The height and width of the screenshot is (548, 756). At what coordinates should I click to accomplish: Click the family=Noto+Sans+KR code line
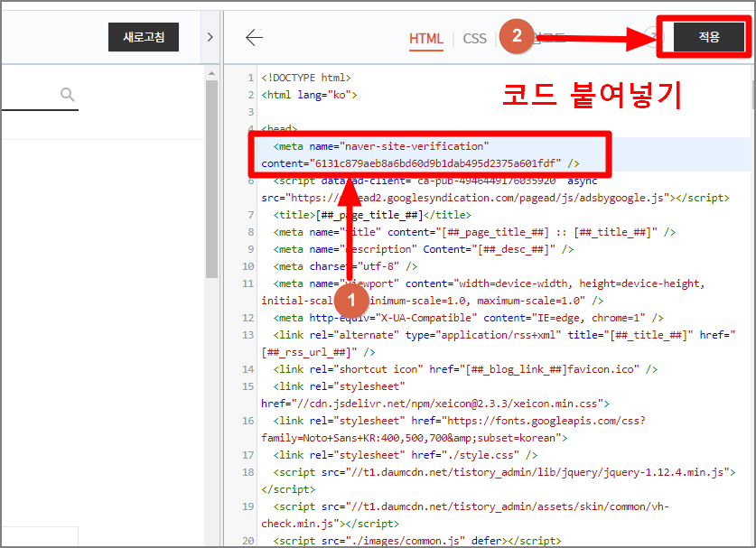point(415,438)
